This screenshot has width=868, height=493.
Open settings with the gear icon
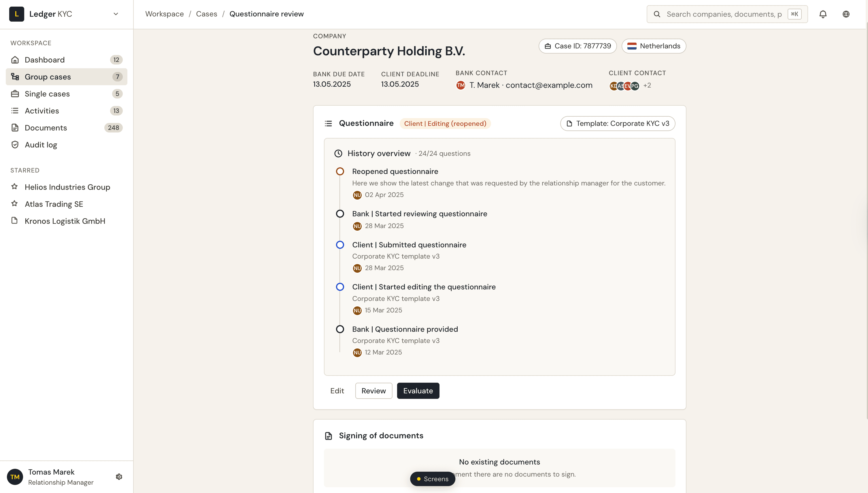pos(119,476)
